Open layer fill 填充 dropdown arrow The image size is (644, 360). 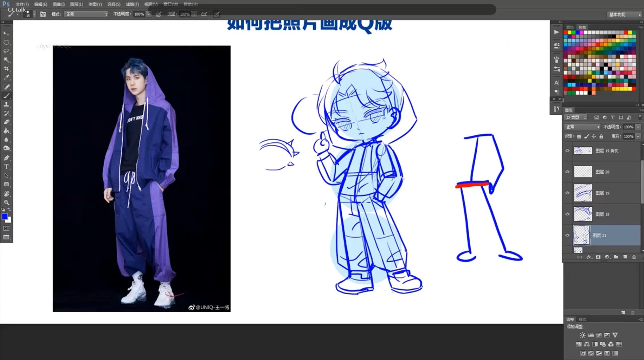click(638, 136)
